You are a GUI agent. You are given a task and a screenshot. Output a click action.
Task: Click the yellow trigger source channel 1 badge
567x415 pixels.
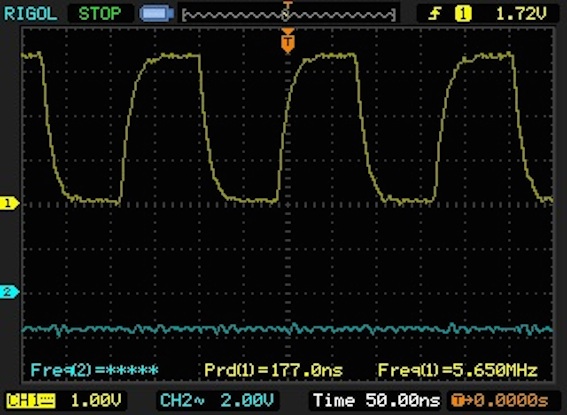pos(463,14)
